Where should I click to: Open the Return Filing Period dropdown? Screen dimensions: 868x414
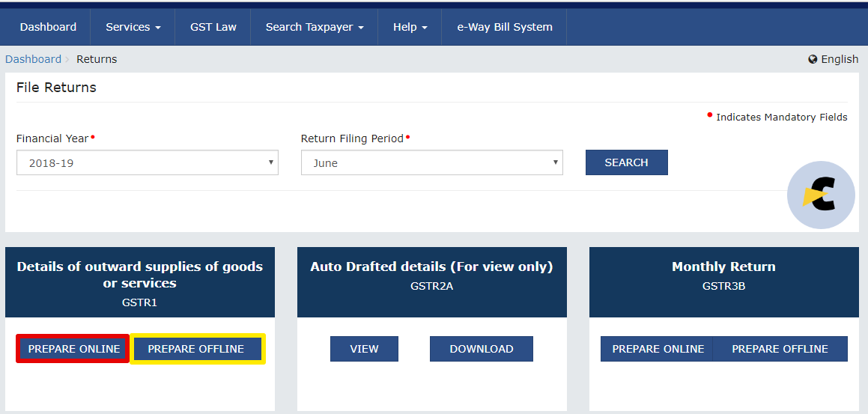(x=432, y=162)
